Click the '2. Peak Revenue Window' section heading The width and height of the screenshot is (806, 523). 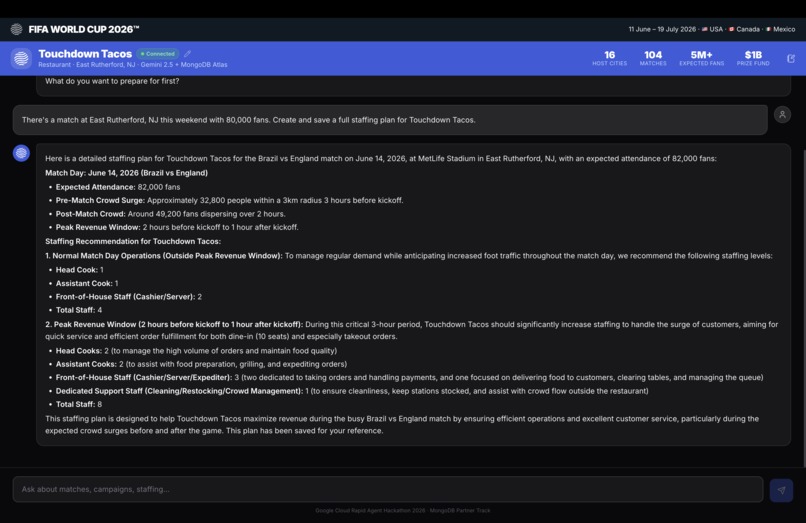(174, 324)
